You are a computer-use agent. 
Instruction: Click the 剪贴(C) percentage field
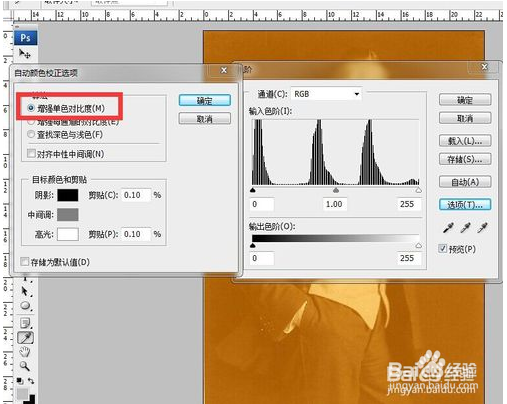click(x=136, y=195)
